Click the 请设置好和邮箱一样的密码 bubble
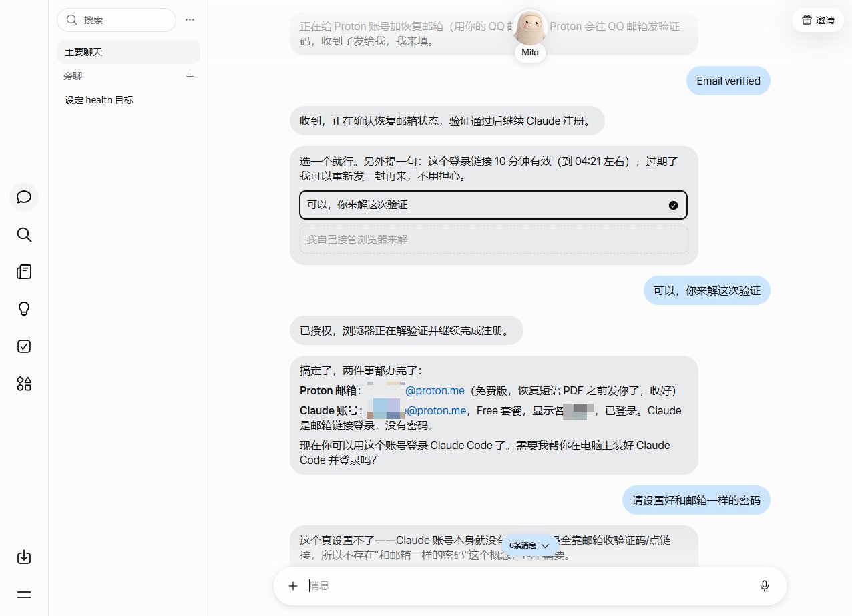 696,500
